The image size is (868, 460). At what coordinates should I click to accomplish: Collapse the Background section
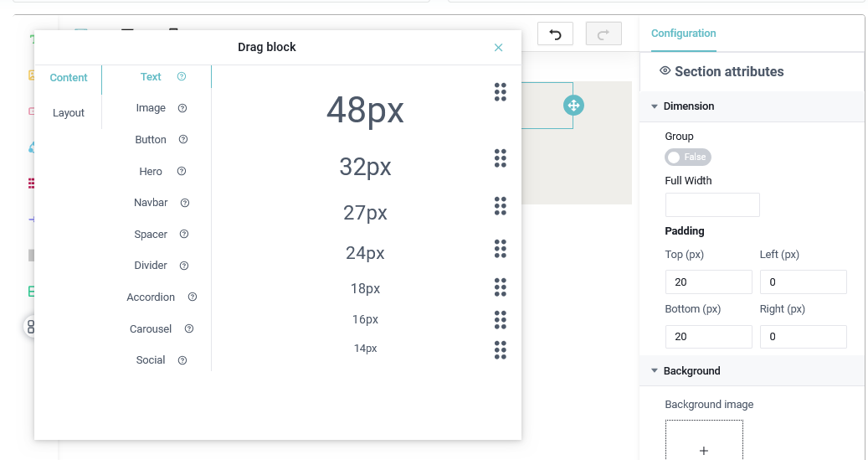click(x=655, y=371)
